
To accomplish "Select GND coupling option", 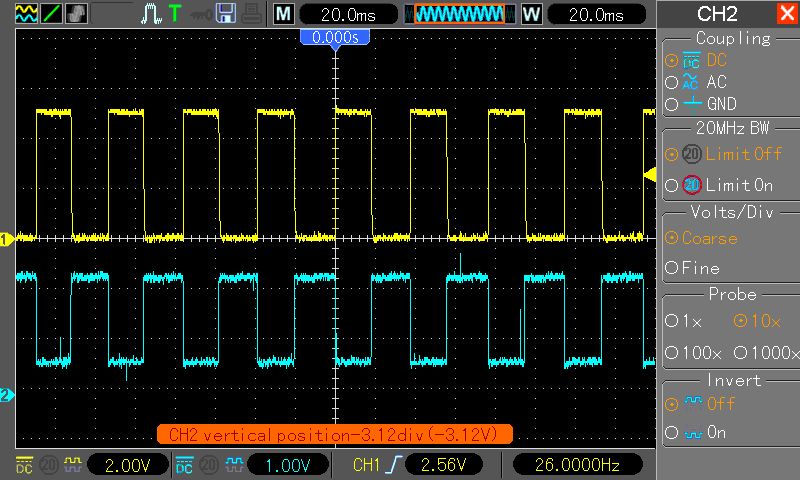I will pyautogui.click(x=705, y=104).
